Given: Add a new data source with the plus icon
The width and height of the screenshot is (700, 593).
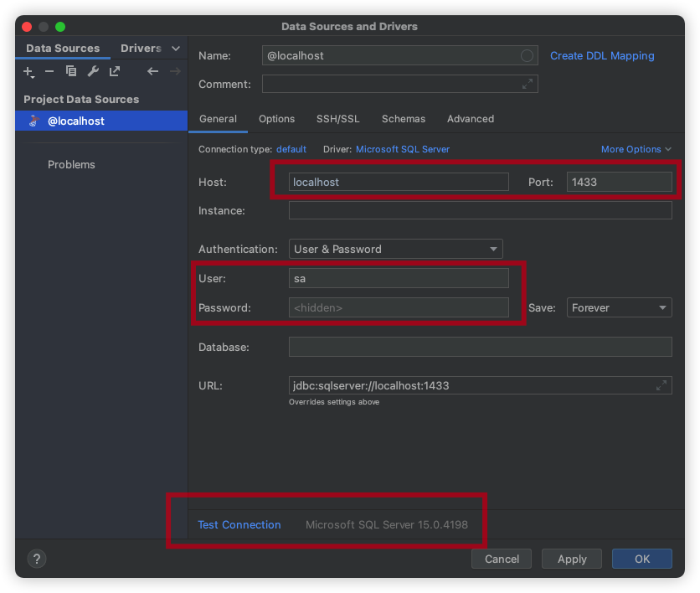Looking at the screenshot, I should (28, 71).
